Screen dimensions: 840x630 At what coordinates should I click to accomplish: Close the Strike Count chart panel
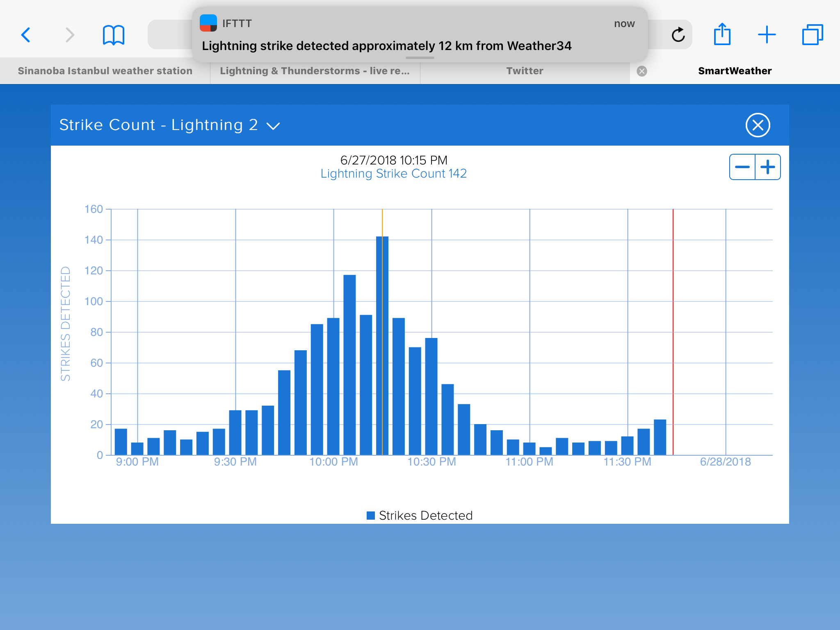[758, 125]
